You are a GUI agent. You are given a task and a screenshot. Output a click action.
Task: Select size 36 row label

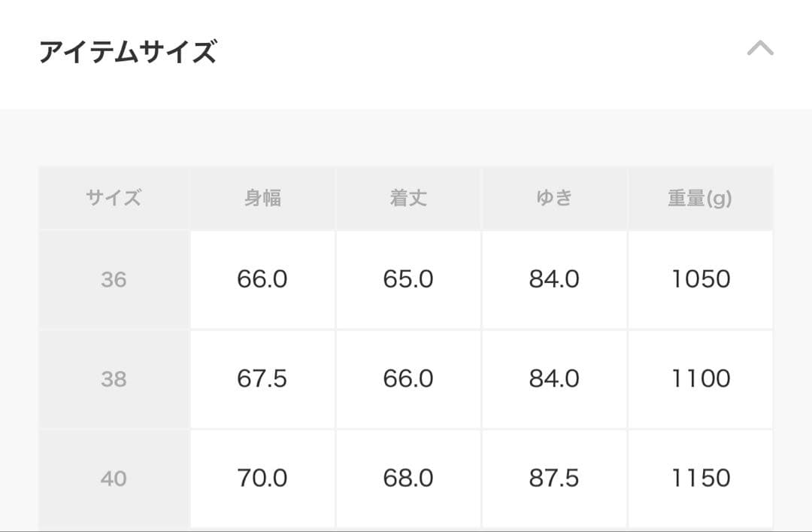pyautogui.click(x=113, y=278)
